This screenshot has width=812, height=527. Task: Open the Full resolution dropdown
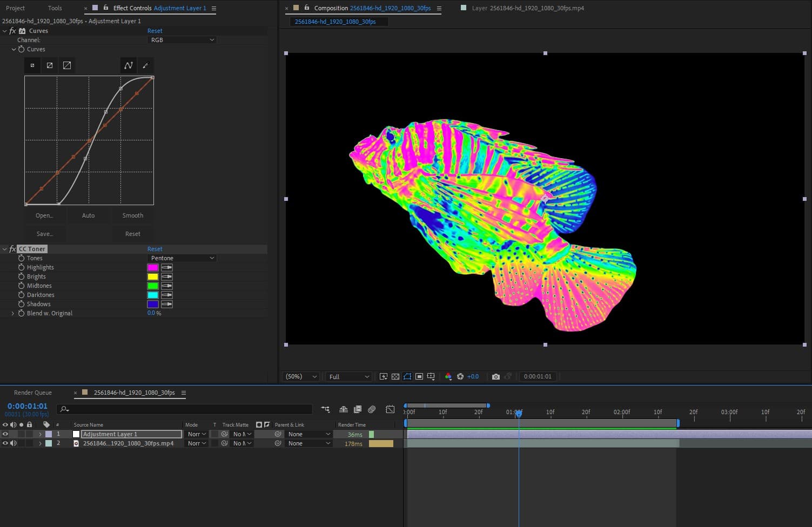point(349,376)
